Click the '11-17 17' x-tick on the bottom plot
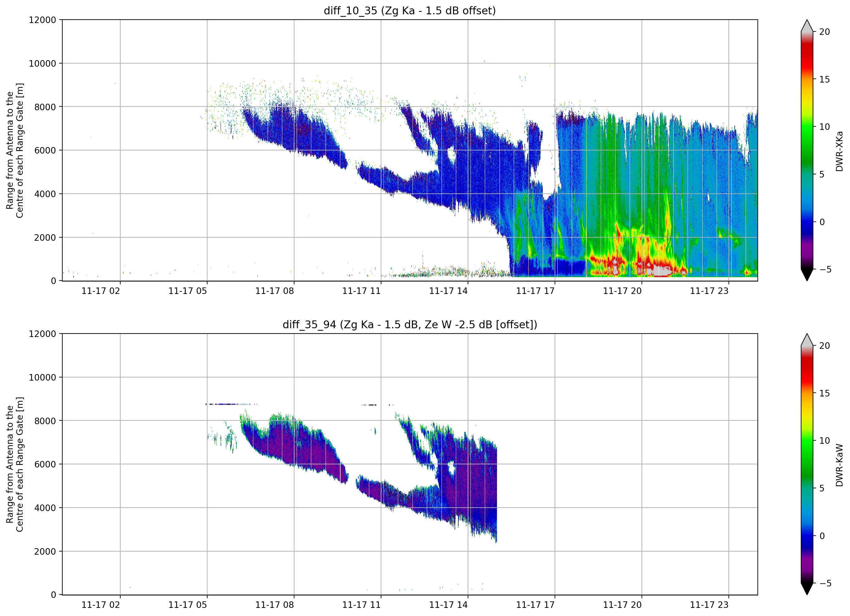This screenshot has height=616, width=850. point(536,605)
